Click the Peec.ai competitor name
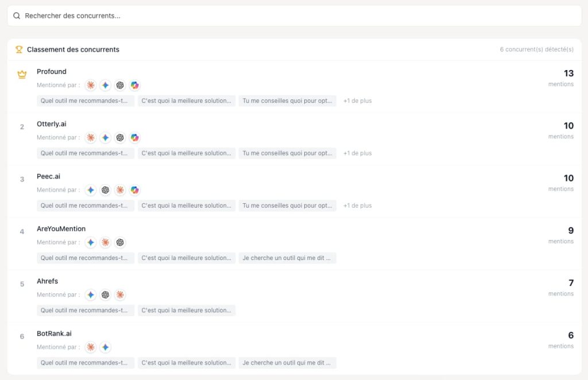Viewport: 588px width, 380px height. point(48,176)
